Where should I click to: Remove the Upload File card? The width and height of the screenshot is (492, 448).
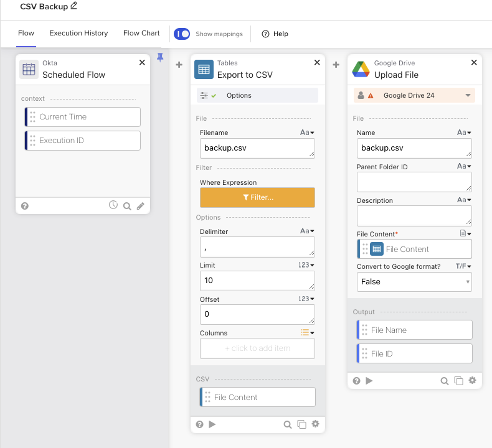tap(474, 62)
